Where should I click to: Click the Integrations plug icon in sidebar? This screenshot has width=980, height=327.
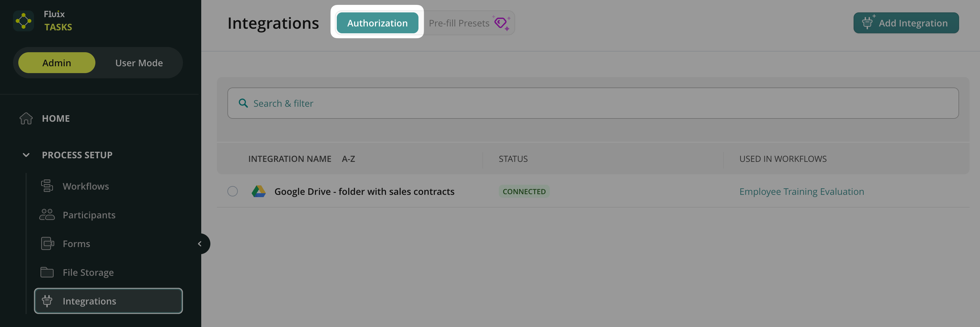tap(47, 301)
